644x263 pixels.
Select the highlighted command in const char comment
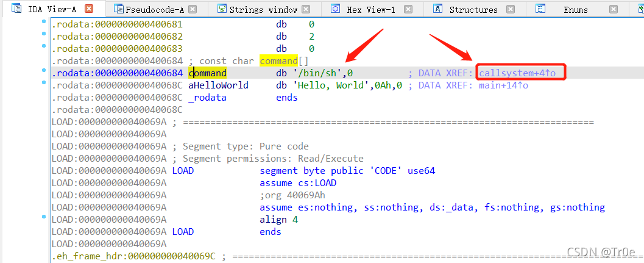(278, 61)
